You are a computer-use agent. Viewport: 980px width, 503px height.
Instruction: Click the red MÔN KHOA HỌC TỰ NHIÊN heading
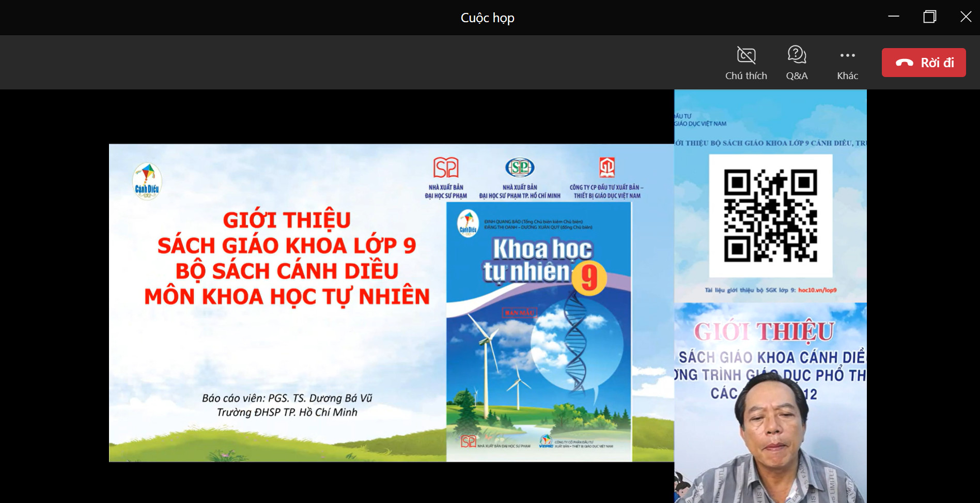287,297
